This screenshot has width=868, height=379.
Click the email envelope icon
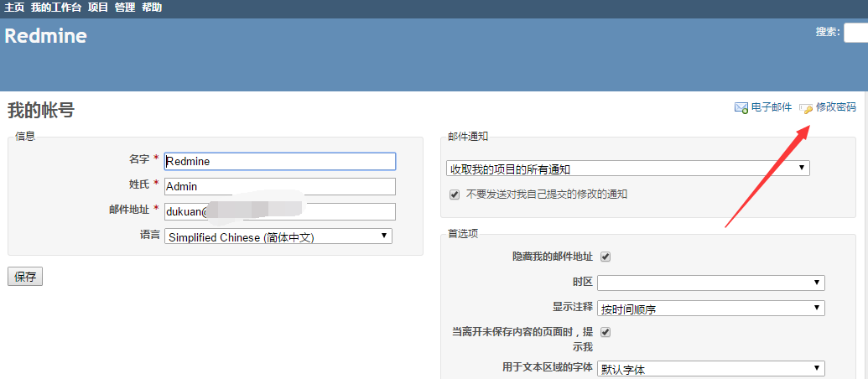741,108
